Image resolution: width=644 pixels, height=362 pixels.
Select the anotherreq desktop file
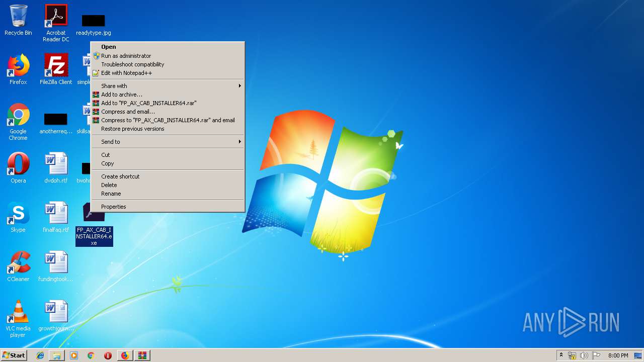pos(56,124)
